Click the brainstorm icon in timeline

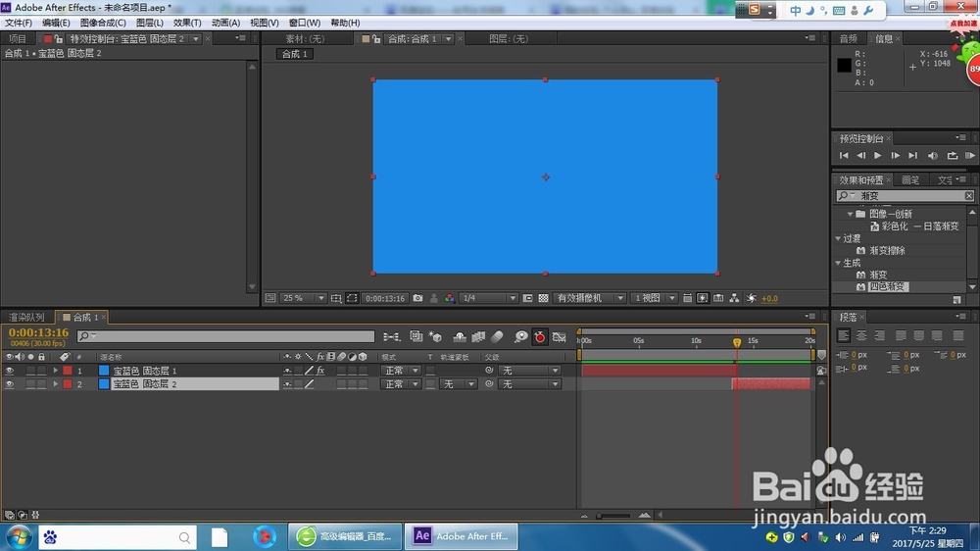tap(520, 337)
